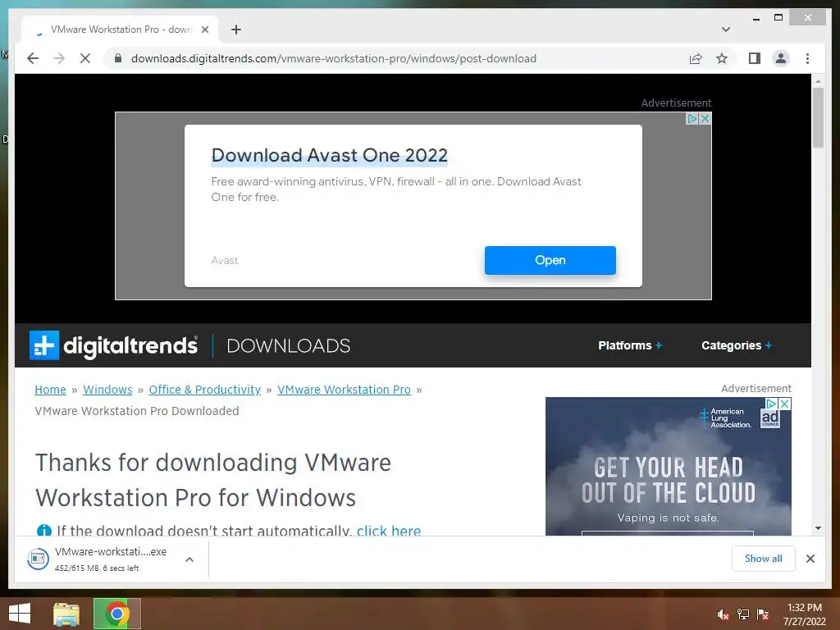This screenshot has height=630, width=840.
Task: View site security lock info
Action: (118, 58)
